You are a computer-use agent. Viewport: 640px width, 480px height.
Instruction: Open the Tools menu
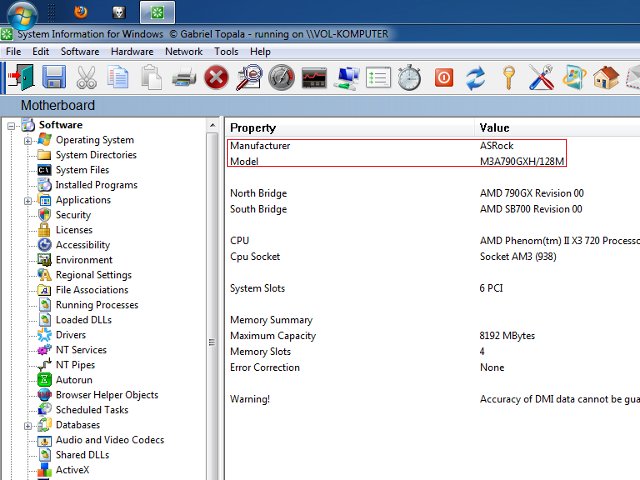pos(226,51)
